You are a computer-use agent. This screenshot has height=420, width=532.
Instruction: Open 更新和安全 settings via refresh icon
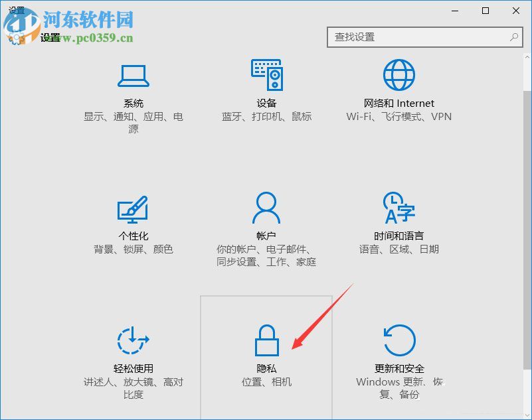399,340
